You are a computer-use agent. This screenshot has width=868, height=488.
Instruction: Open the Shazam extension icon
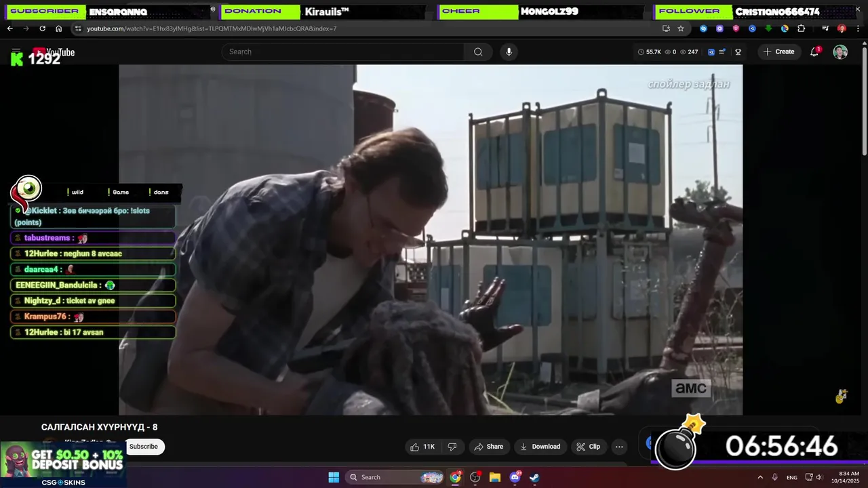[703, 28]
